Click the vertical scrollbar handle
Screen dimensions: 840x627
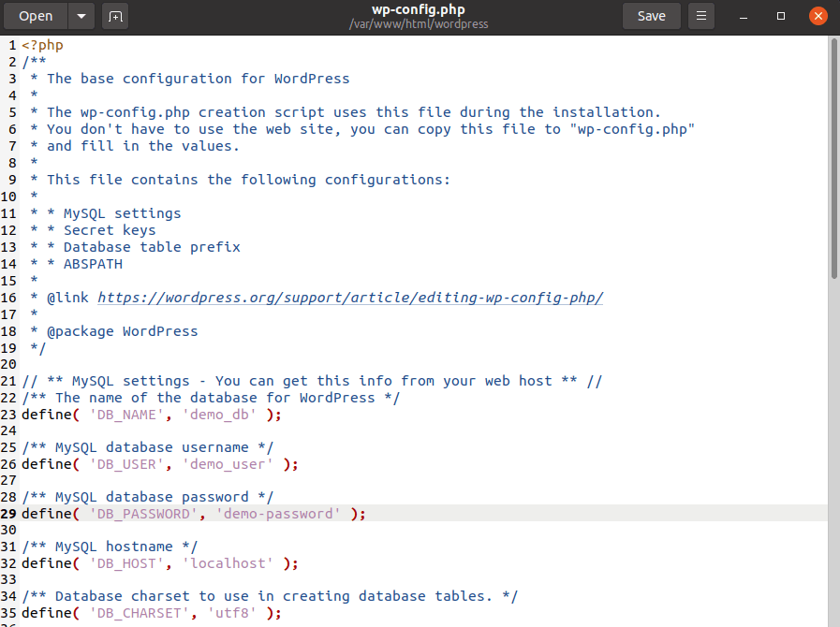click(x=833, y=159)
